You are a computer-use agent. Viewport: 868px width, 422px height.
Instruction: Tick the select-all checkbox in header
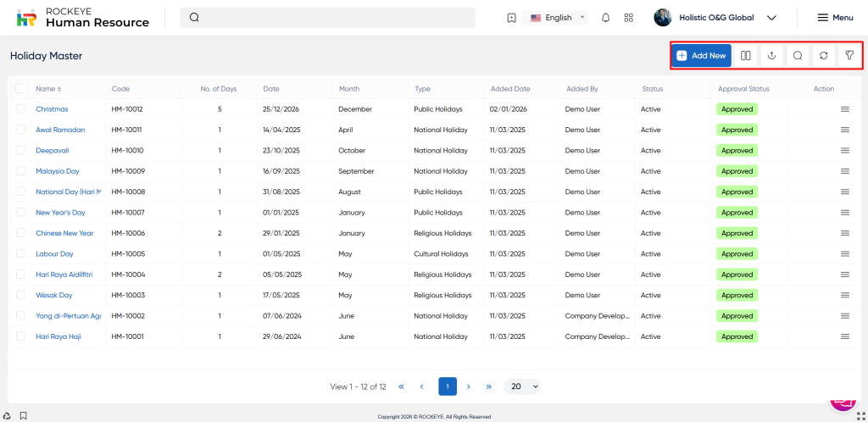20,88
